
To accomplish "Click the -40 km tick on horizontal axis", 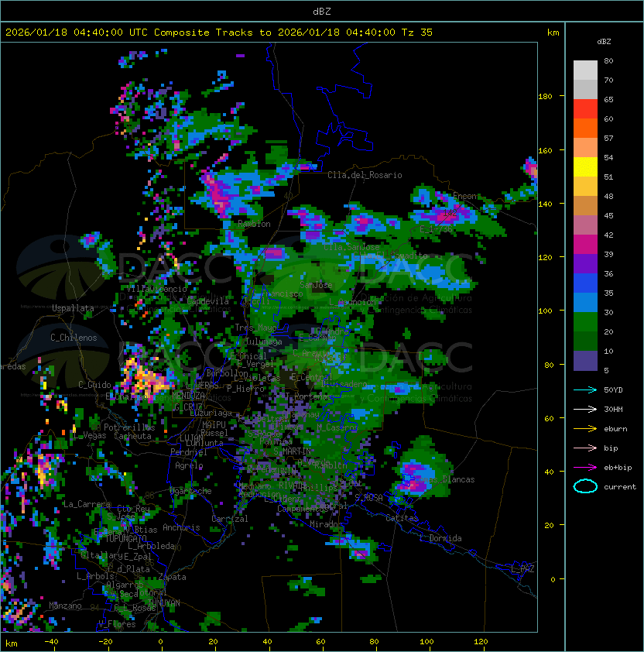I will [51, 642].
